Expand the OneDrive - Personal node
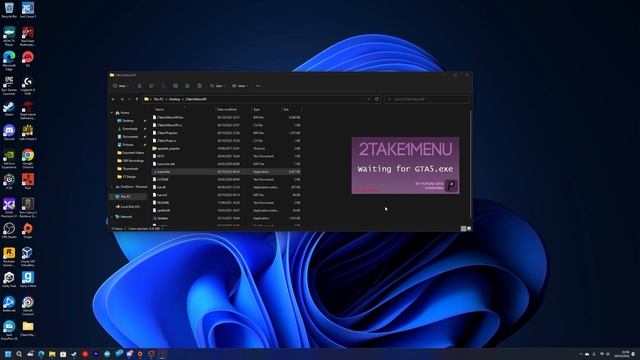 (x=111, y=187)
